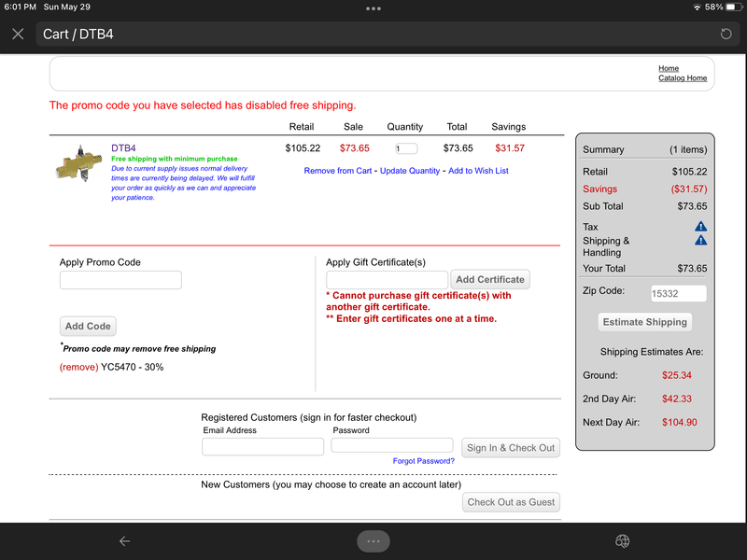Click the Check Out as Guest button
The width and height of the screenshot is (747, 560).
511,502
